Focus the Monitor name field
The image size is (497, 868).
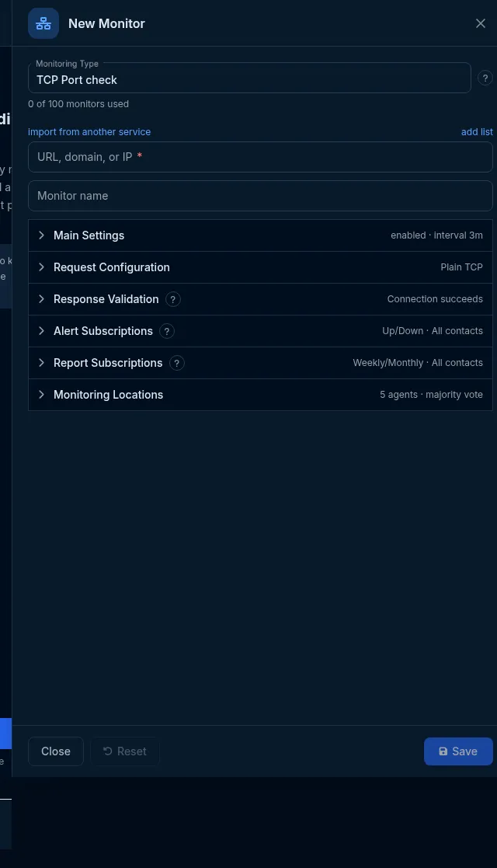[260, 196]
